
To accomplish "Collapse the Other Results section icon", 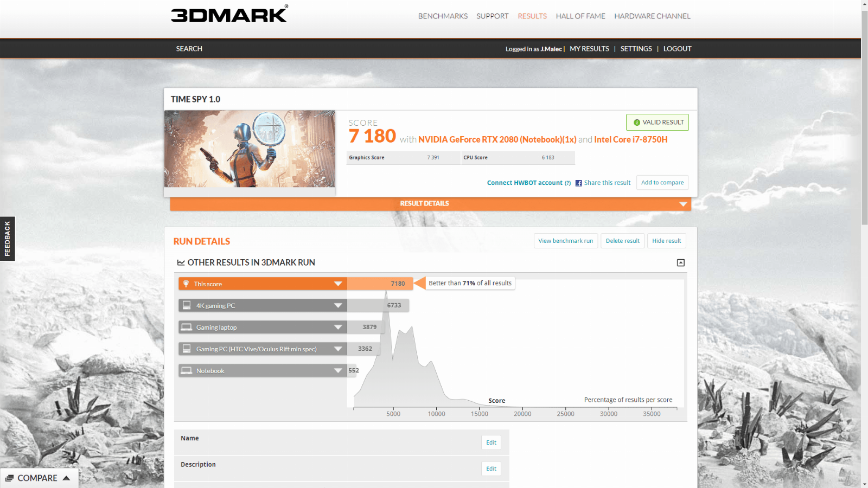I will tap(681, 263).
